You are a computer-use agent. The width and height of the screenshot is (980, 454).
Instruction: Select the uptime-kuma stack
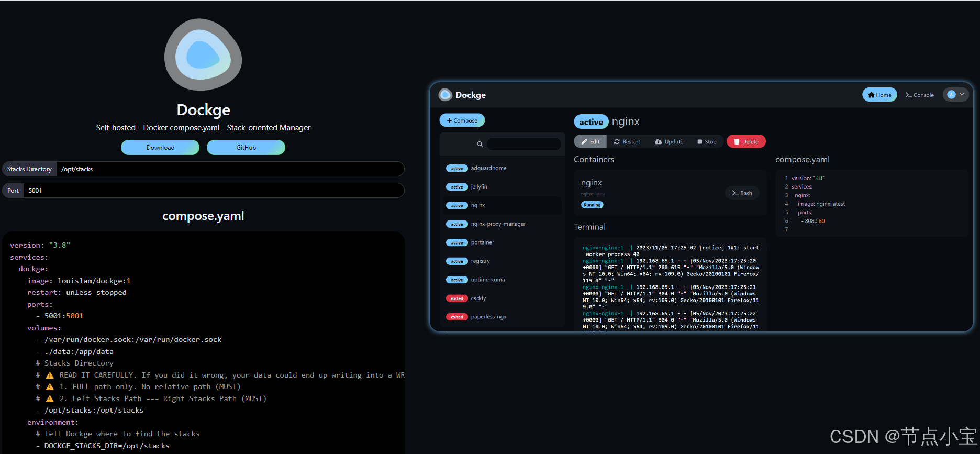pyautogui.click(x=503, y=280)
